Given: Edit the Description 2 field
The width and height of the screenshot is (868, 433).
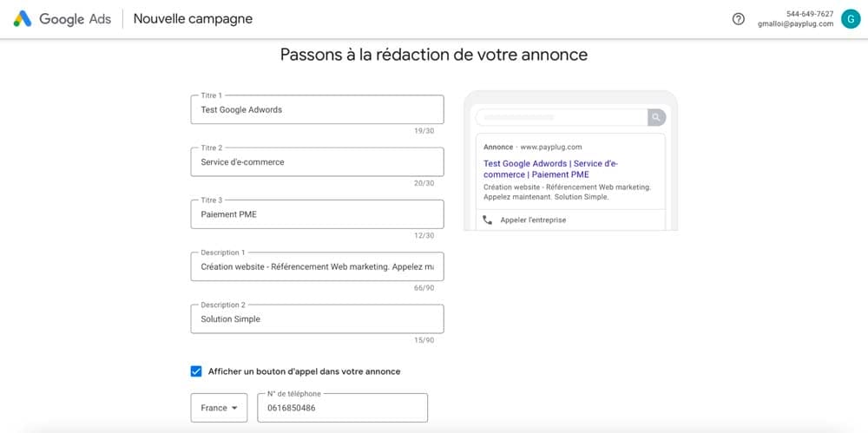Looking at the screenshot, I should (x=317, y=318).
